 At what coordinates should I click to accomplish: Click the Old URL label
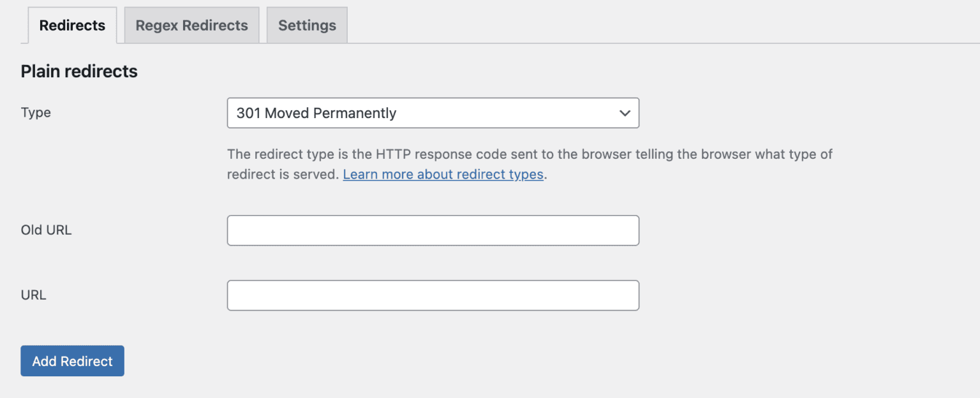(46, 230)
